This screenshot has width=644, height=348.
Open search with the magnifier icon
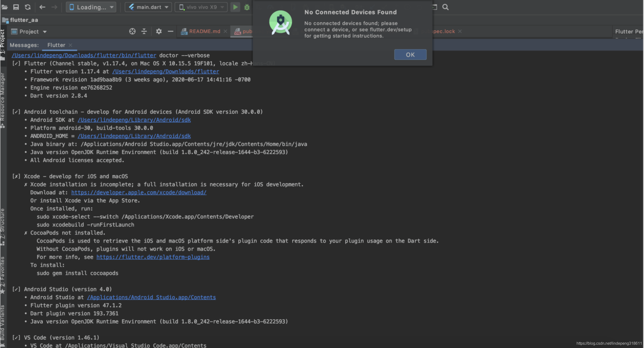(x=445, y=7)
